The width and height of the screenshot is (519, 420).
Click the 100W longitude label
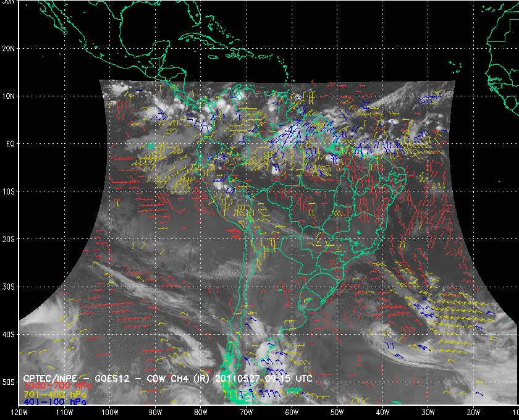[110, 413]
